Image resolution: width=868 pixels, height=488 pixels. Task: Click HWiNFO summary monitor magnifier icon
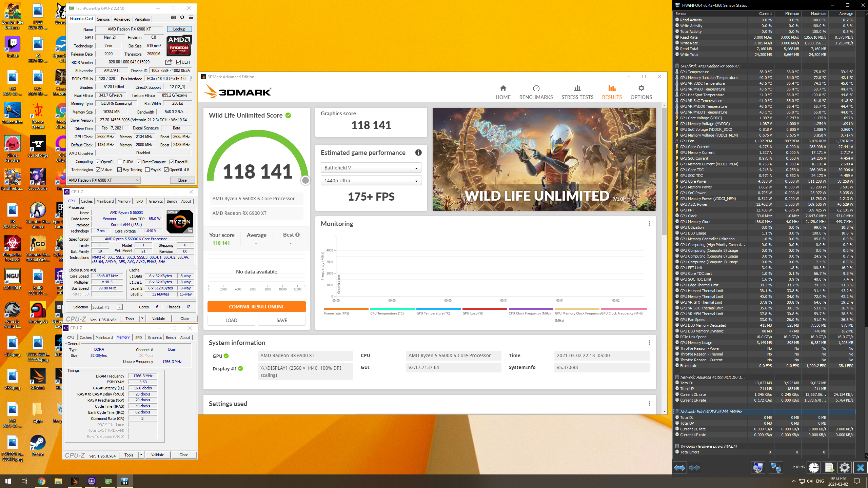pyautogui.click(x=758, y=468)
